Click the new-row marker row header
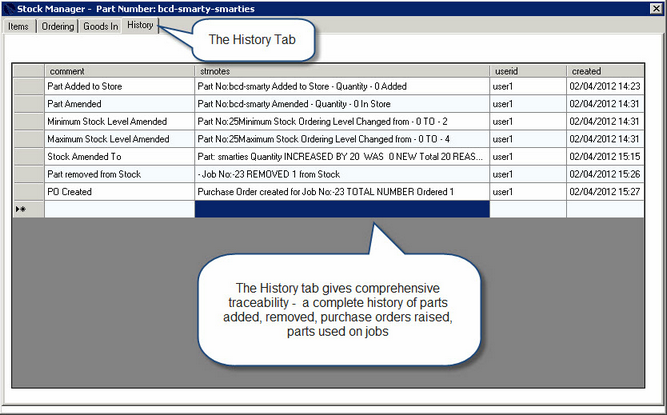Screen dimensions: 667x415 [x=29, y=209]
